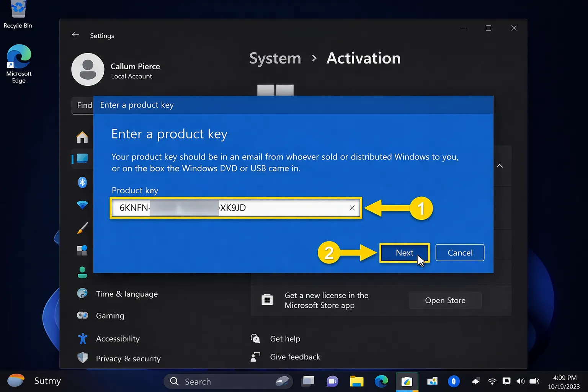Click the Get help headset icon

[255, 338]
